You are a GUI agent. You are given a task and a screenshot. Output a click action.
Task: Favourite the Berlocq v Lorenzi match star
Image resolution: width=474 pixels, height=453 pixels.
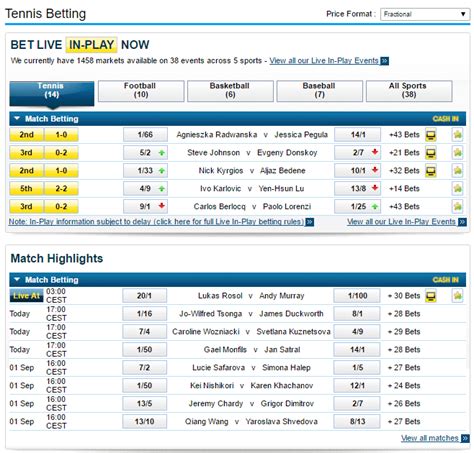pyautogui.click(x=457, y=207)
